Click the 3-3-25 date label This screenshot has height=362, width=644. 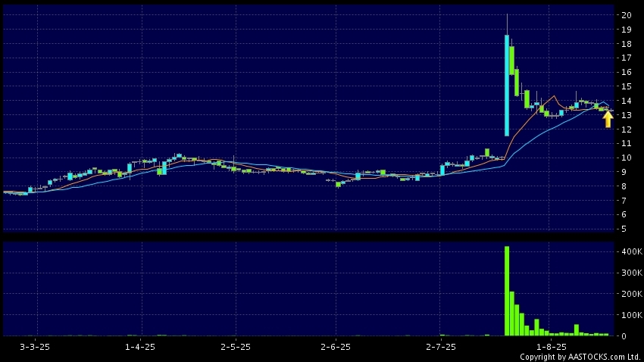(x=35, y=347)
